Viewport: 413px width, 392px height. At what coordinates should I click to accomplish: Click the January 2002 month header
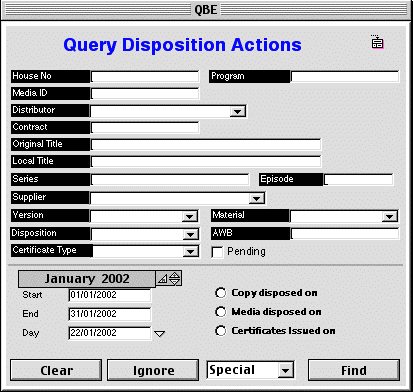tap(87, 279)
